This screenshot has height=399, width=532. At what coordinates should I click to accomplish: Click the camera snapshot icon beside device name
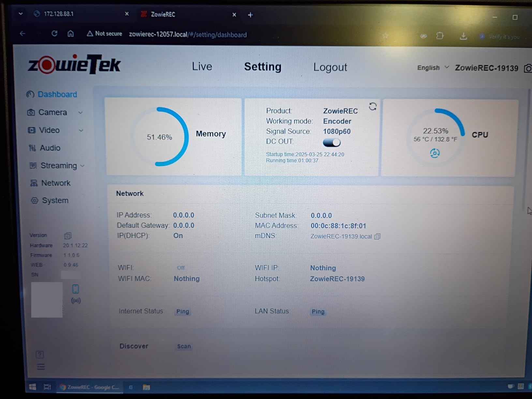[x=528, y=68]
